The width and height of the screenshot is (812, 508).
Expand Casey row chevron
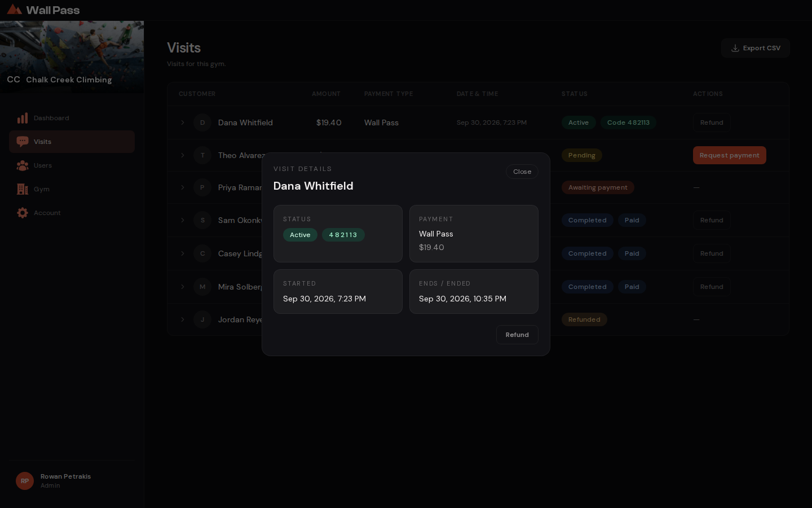[x=183, y=253]
